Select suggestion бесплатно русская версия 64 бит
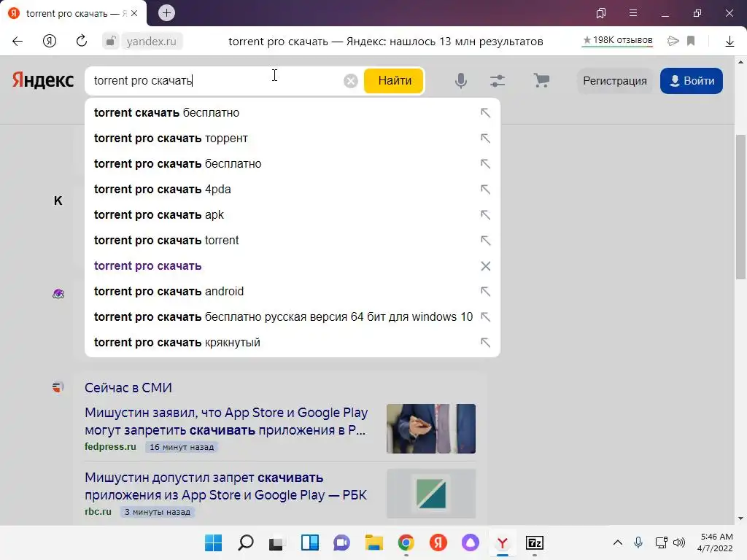The height and width of the screenshot is (560, 747). point(292,316)
